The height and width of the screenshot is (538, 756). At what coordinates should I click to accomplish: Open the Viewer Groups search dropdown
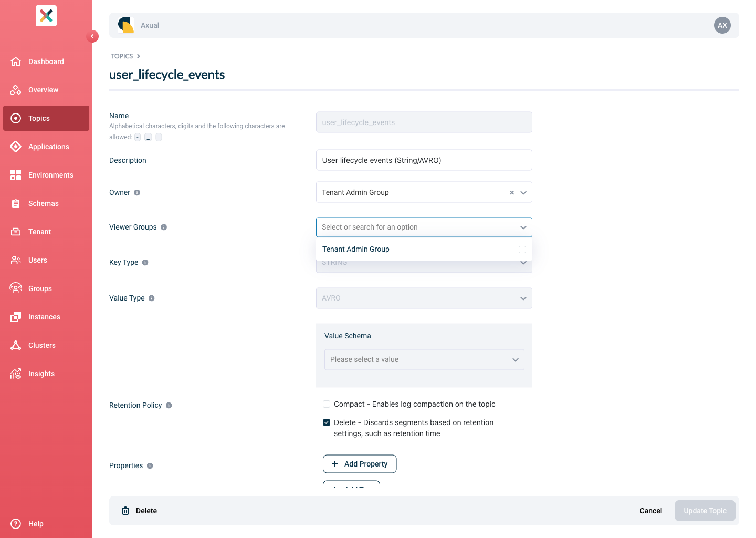click(424, 227)
